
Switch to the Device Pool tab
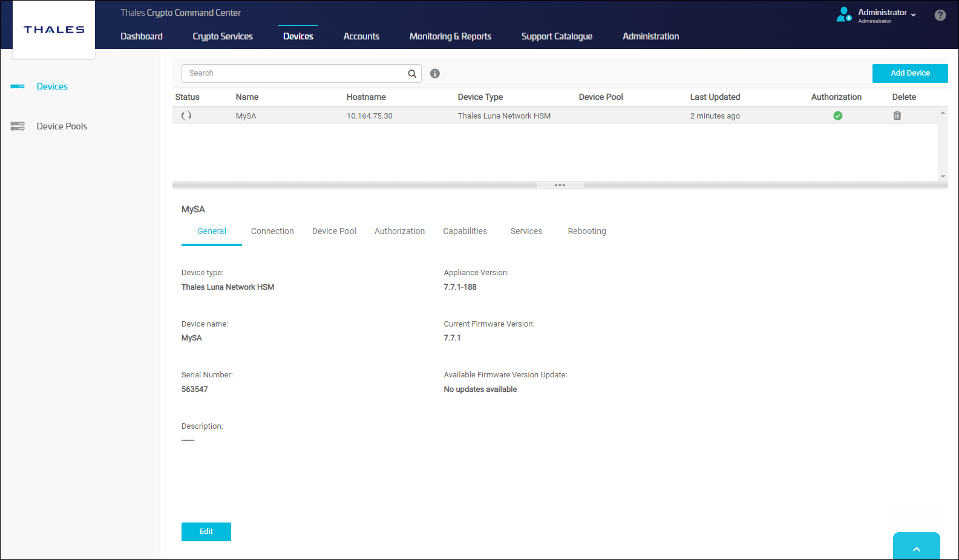[x=334, y=231]
